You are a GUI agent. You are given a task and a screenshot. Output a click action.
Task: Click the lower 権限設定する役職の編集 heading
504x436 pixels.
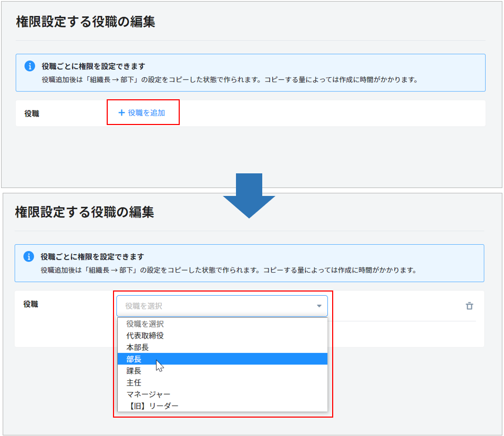coord(84,212)
